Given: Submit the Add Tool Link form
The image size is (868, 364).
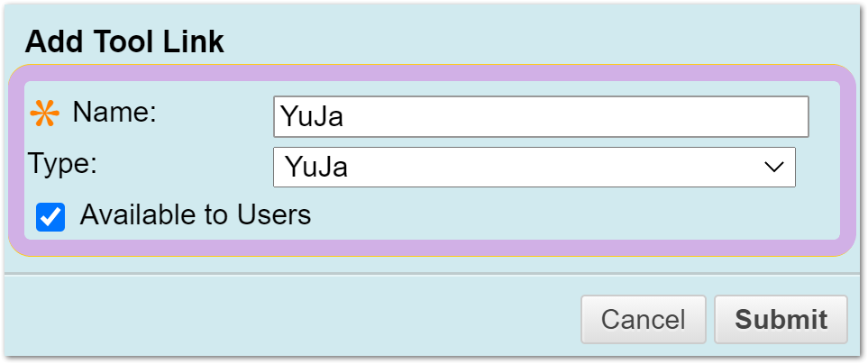Looking at the screenshot, I should [781, 319].
